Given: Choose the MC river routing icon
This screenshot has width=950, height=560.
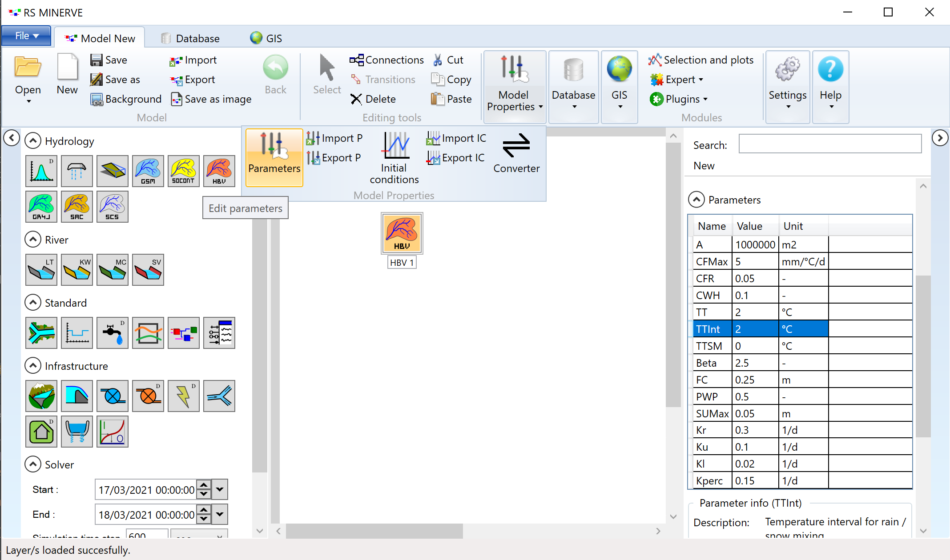Looking at the screenshot, I should pyautogui.click(x=112, y=269).
